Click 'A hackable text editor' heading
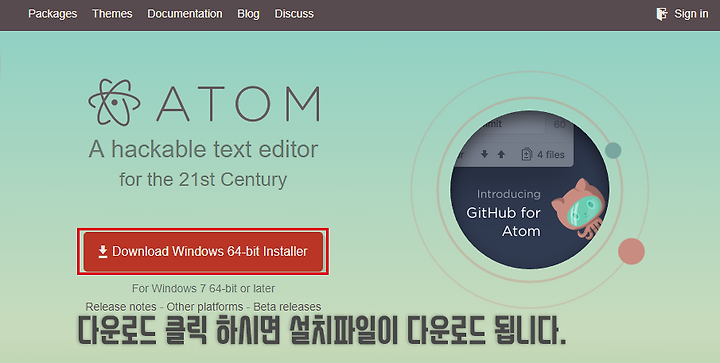The width and height of the screenshot is (720, 363). tap(203, 149)
